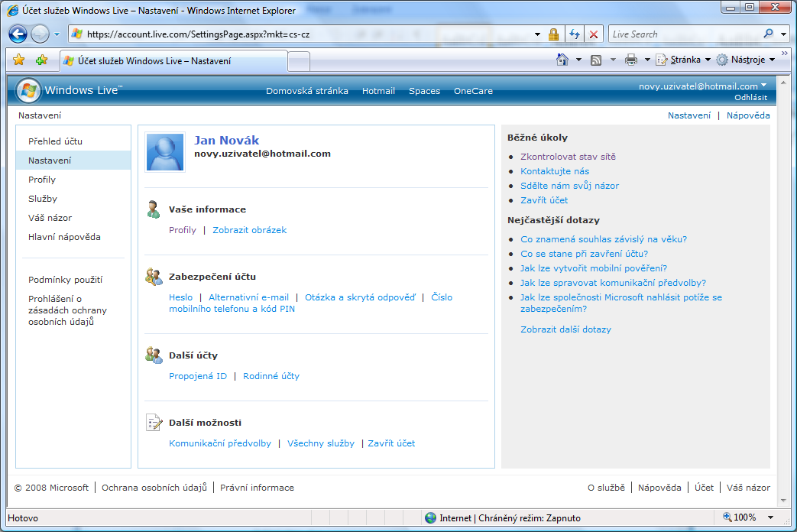The image size is (797, 532).
Task: Open the Heslo password link
Action: point(180,297)
